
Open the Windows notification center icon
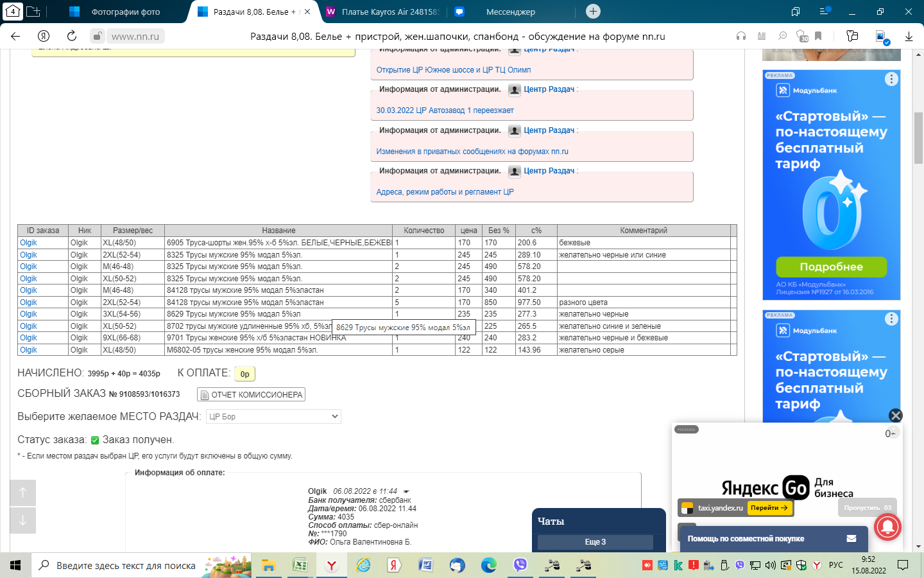pyautogui.click(x=903, y=565)
